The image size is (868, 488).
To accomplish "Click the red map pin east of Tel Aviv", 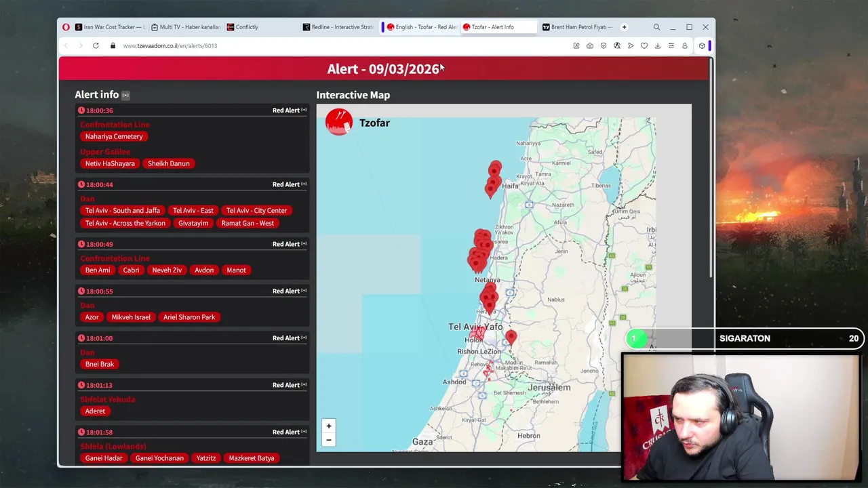I will 511,337.
